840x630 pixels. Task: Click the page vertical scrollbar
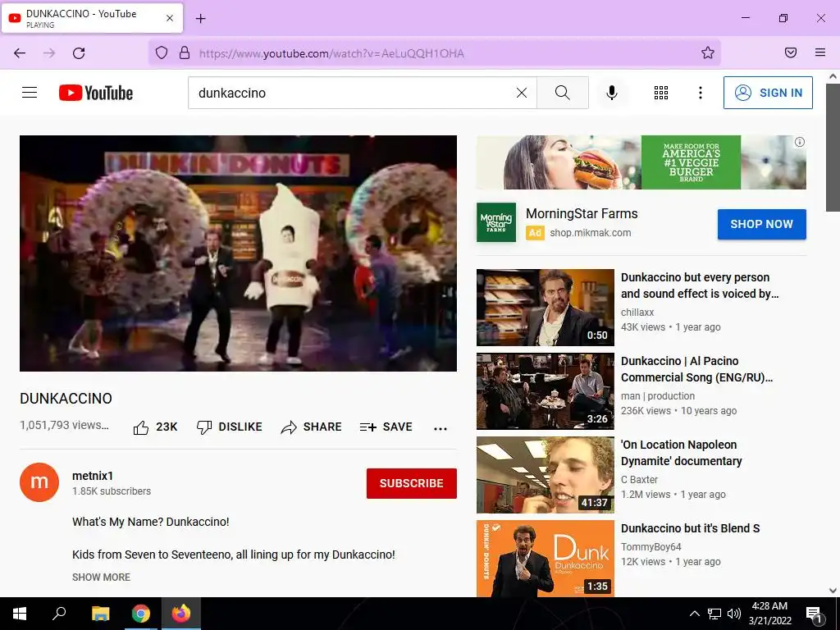tap(833, 148)
